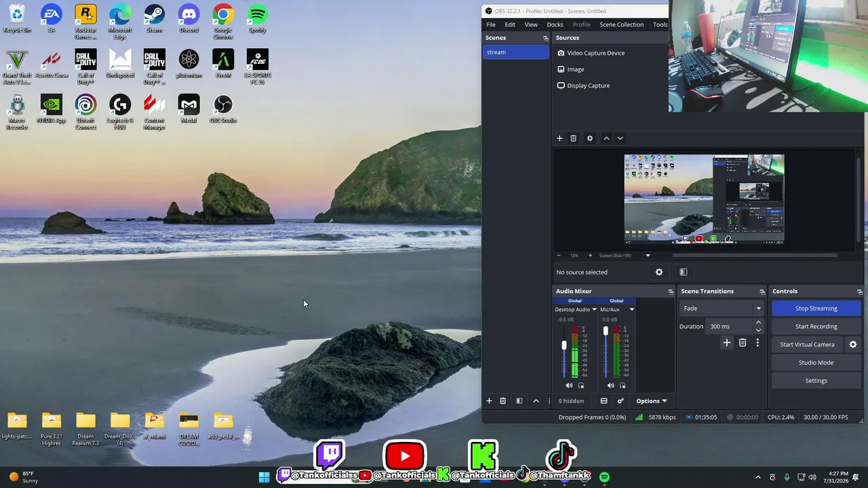Move source down in Sources list
868x488 pixels.
[620, 138]
